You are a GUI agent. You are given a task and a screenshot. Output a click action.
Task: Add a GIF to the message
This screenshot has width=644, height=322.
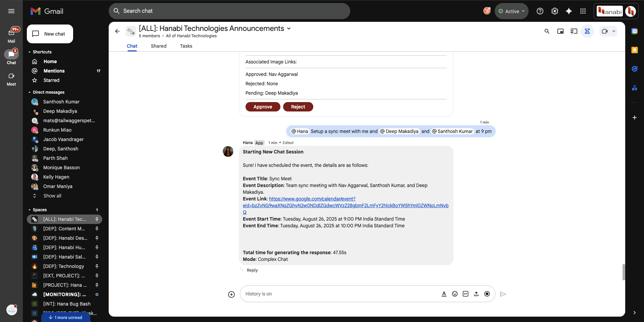pos(466,294)
